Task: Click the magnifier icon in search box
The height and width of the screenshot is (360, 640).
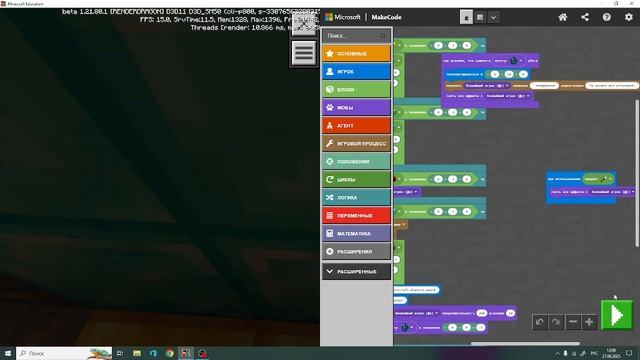Action: pos(383,36)
